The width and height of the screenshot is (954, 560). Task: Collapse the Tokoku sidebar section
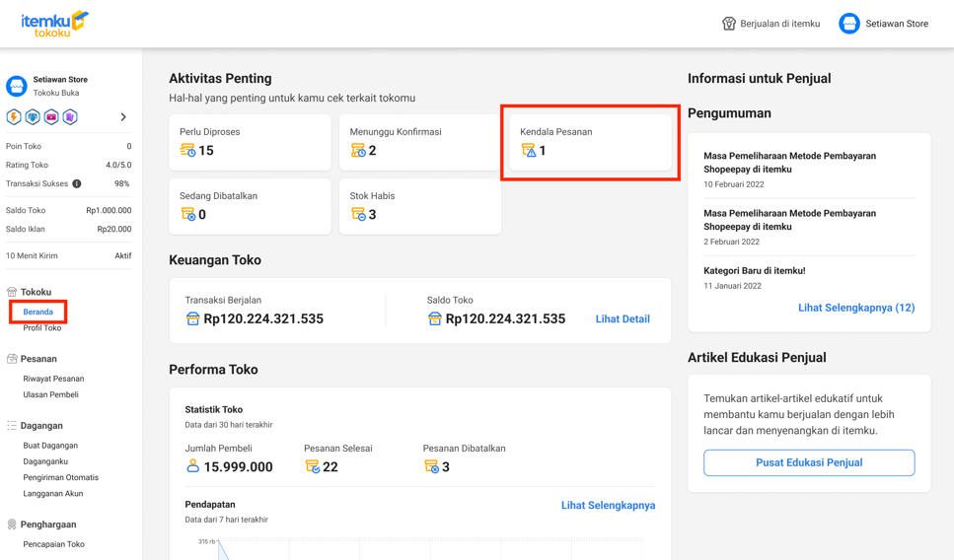[x=36, y=292]
